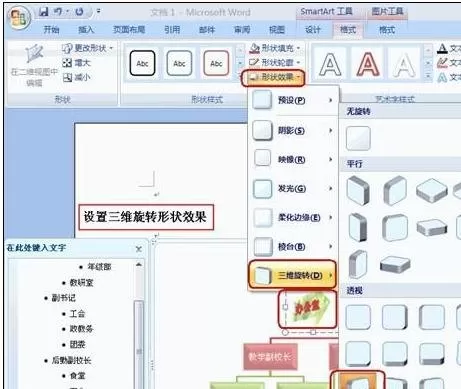Select third 平行 row-one preset

[432, 190]
